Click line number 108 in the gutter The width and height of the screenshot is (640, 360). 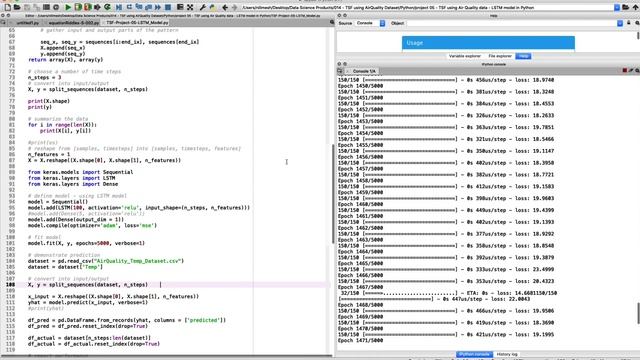pyautogui.click(x=10, y=284)
